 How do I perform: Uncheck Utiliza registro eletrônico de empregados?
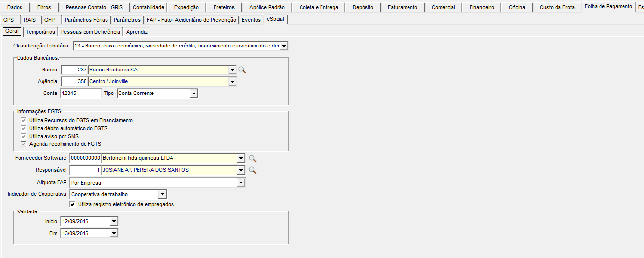click(x=73, y=204)
